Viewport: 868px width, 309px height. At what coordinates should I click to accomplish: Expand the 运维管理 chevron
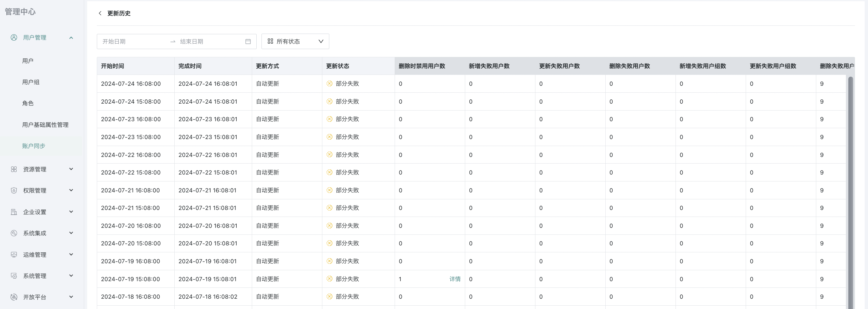tap(71, 254)
